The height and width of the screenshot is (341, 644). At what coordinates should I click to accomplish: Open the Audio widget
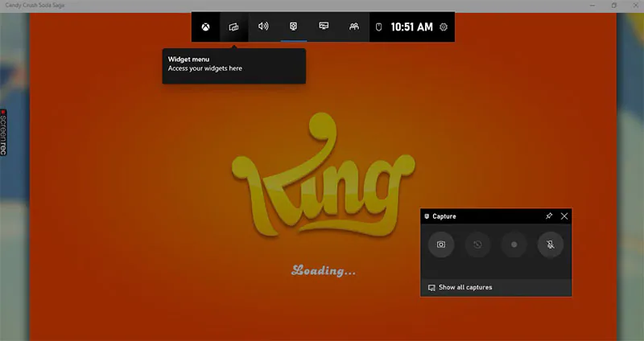point(263,27)
